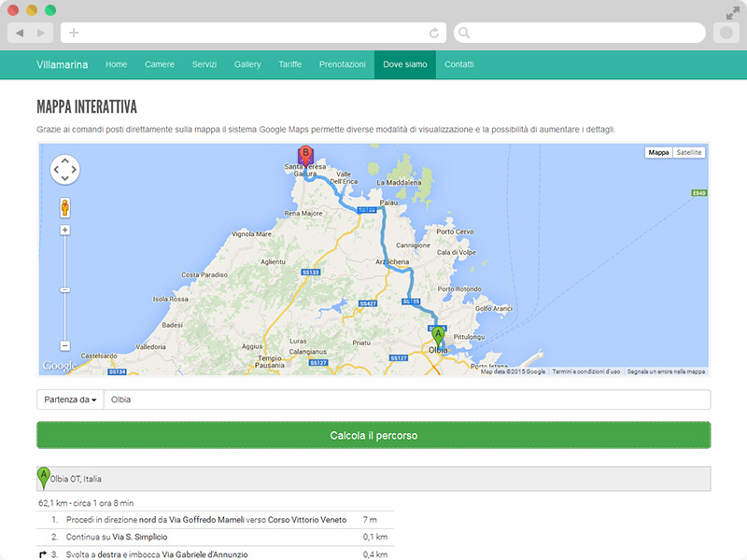Open Termini e condizioni d'uso link
The image size is (747, 560).
pos(586,371)
